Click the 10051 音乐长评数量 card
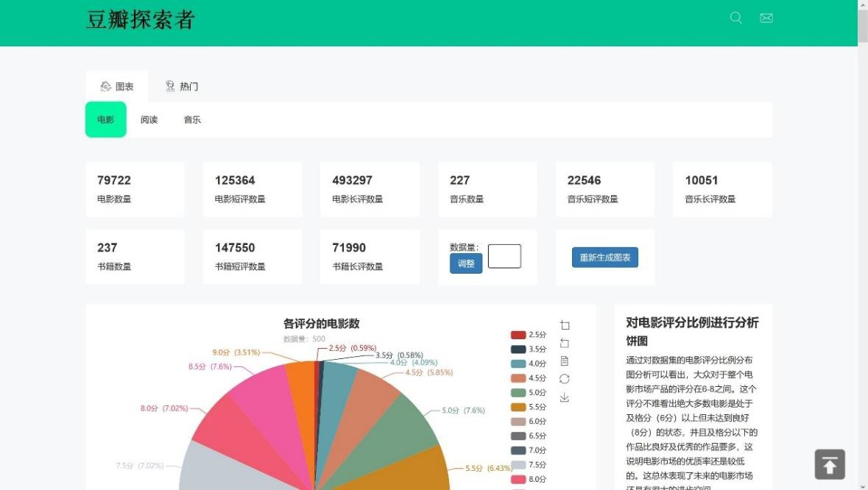 722,189
